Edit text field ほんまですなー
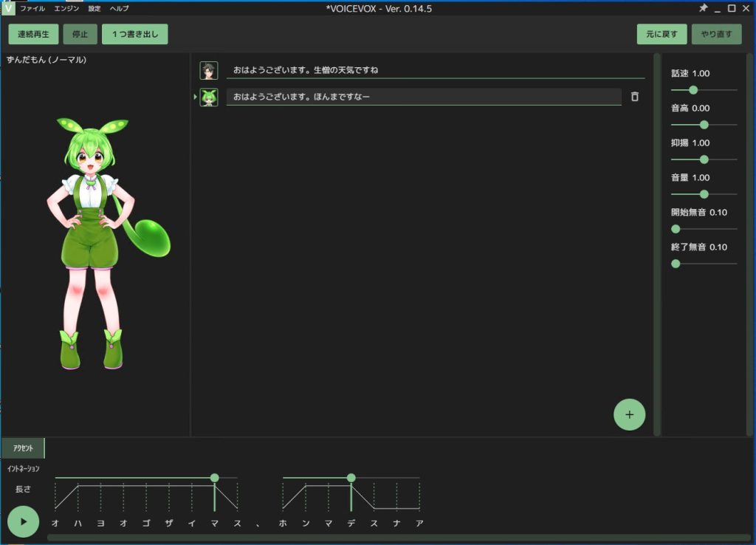The height and width of the screenshot is (545, 756). (x=424, y=97)
